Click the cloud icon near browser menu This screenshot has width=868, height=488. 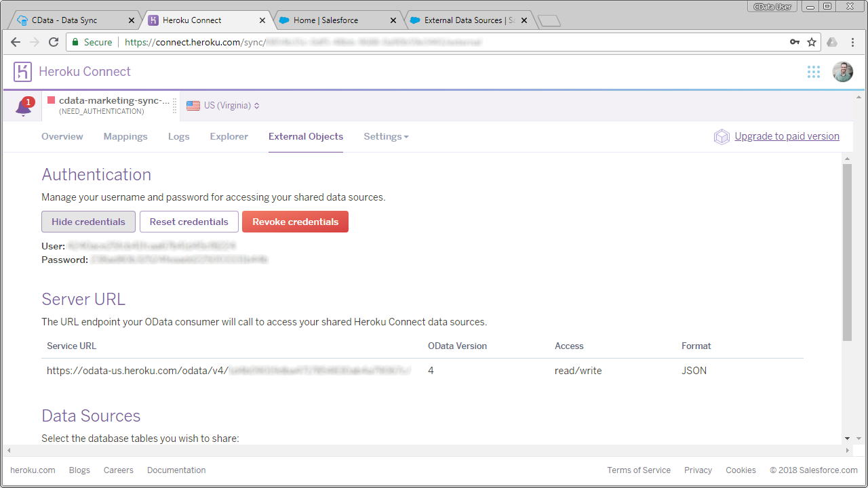832,41
